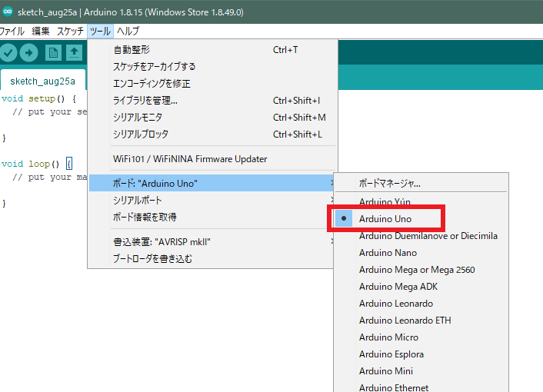Open the スケッチ menu
Viewport: 543px width, 392px height.
tap(70, 32)
